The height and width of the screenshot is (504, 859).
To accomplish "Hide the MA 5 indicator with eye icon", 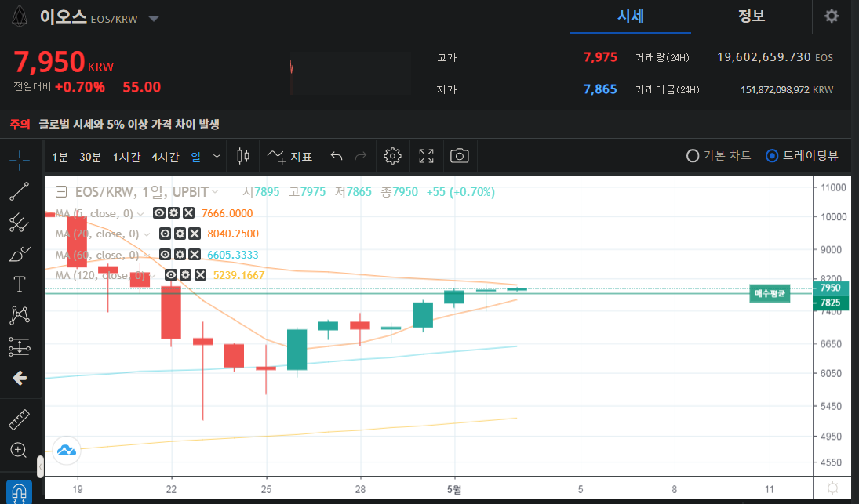I will pos(159,213).
